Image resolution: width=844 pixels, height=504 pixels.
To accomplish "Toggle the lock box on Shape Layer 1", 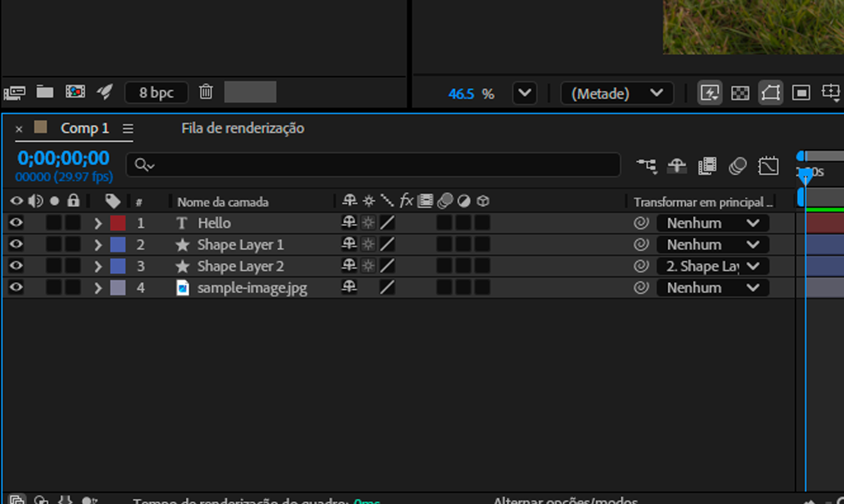I will (x=73, y=245).
